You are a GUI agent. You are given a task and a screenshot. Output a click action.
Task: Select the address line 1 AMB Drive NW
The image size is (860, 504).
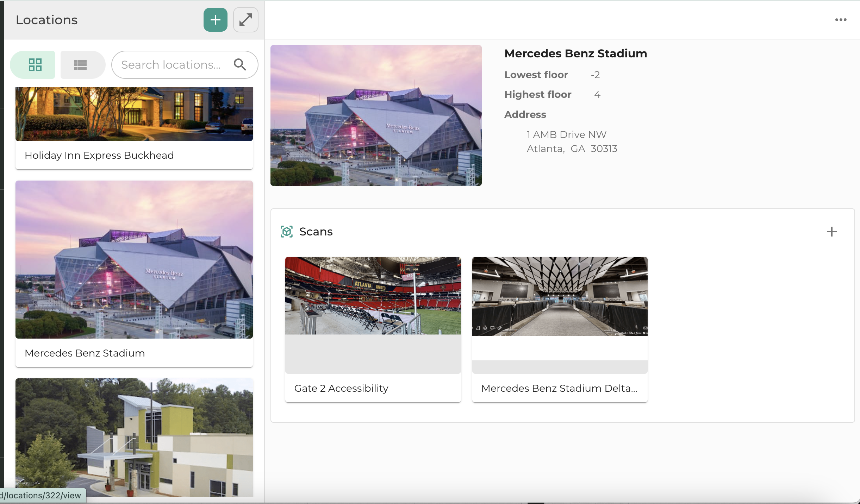pyautogui.click(x=567, y=134)
